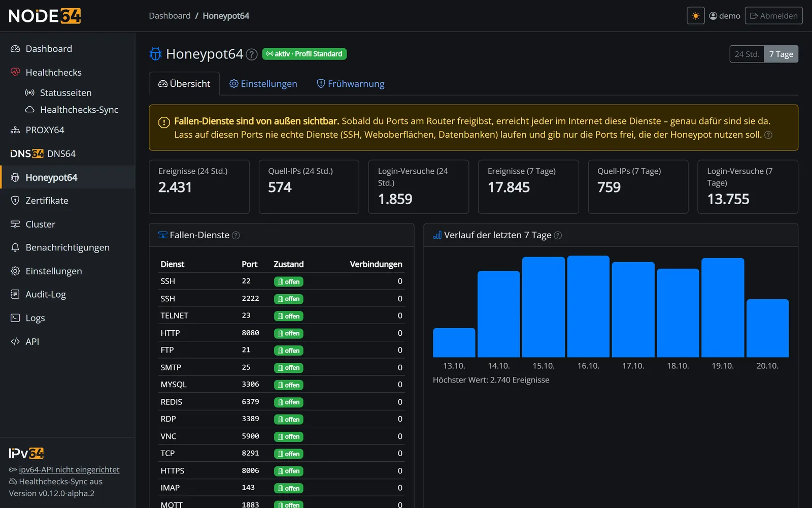
Task: Open Logs in the sidebar
Action: click(x=67, y=318)
